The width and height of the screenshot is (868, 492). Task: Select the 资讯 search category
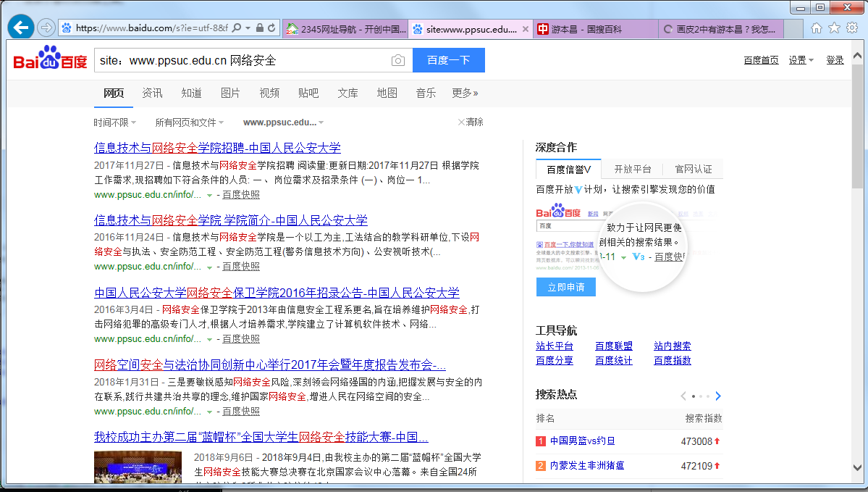tap(152, 93)
